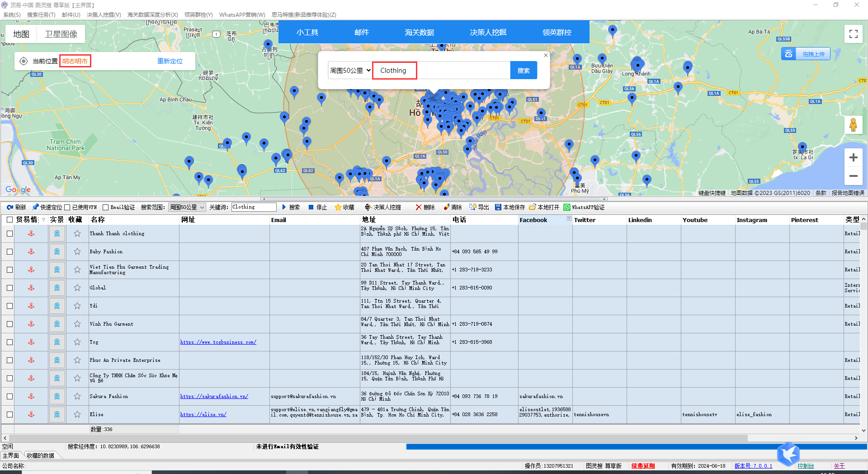The image size is (868, 474).
Task: Check the Thanh Thanh clothing row checkbox
Action: [9, 233]
